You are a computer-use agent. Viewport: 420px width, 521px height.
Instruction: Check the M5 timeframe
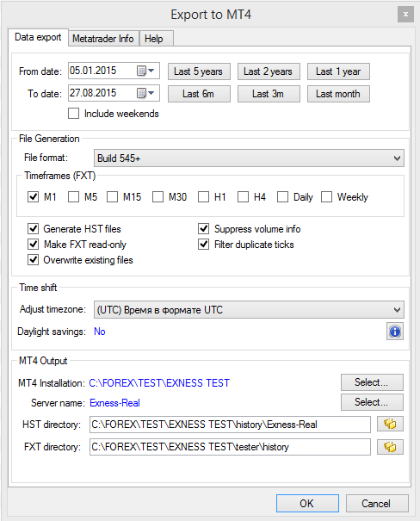click(x=73, y=196)
